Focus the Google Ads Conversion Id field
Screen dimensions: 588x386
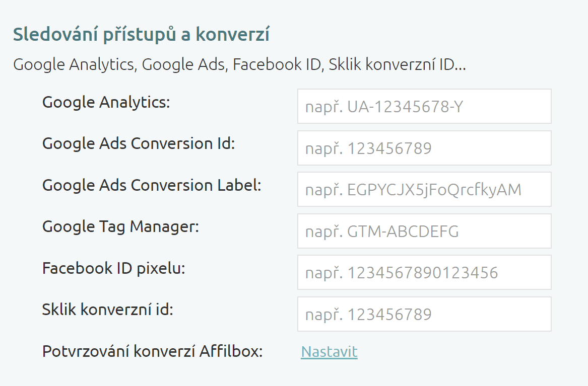click(x=424, y=147)
